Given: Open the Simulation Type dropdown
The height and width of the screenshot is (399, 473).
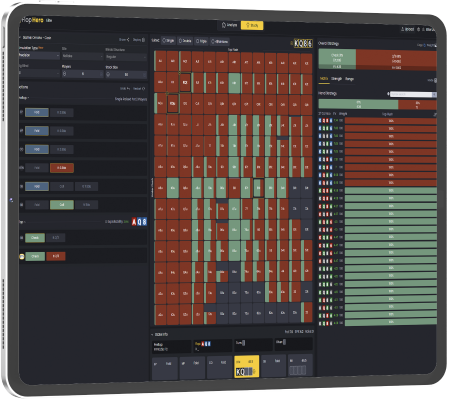Looking at the screenshot, I should [x=39, y=55].
